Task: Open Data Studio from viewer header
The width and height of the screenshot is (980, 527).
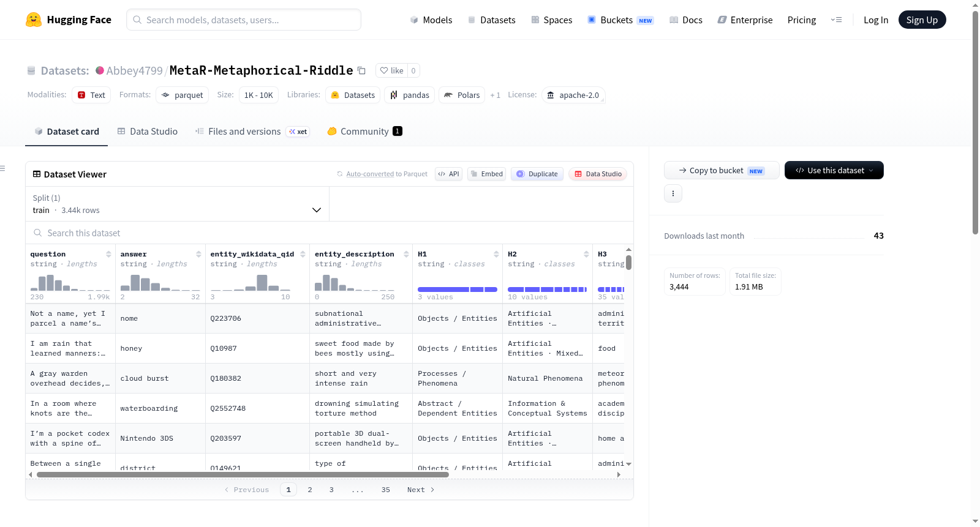Action: click(x=598, y=174)
